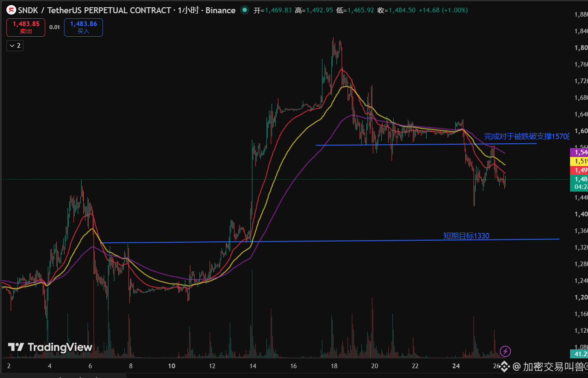
Task: Select the 完成对于被跌破支撑1570 annotation text
Action: click(527, 137)
